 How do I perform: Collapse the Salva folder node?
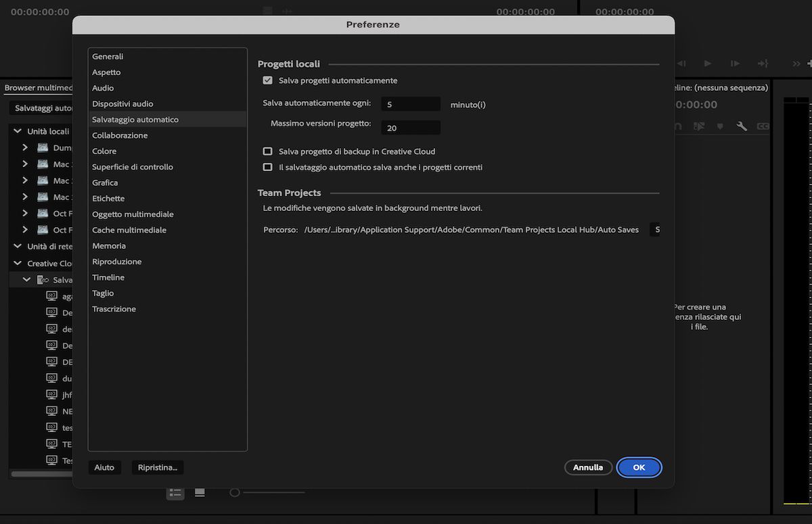[x=26, y=280]
